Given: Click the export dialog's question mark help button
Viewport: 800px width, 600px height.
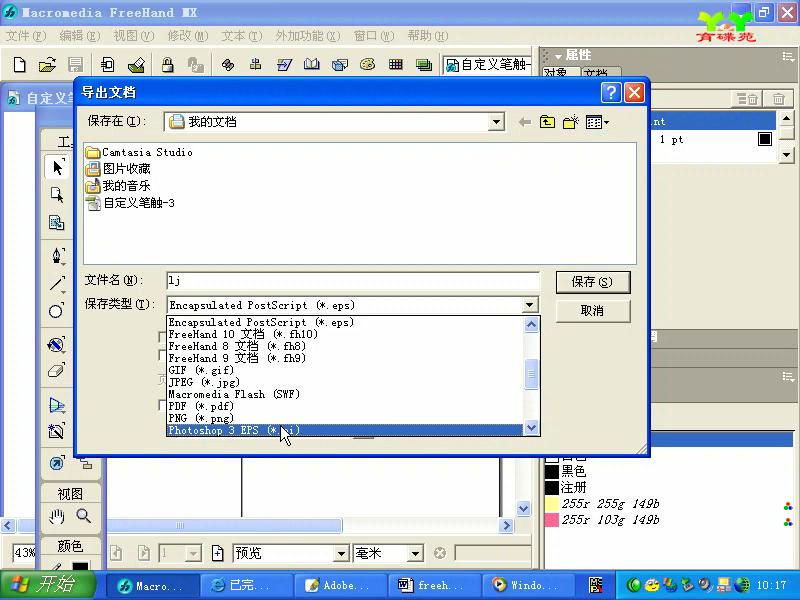Looking at the screenshot, I should coord(611,93).
